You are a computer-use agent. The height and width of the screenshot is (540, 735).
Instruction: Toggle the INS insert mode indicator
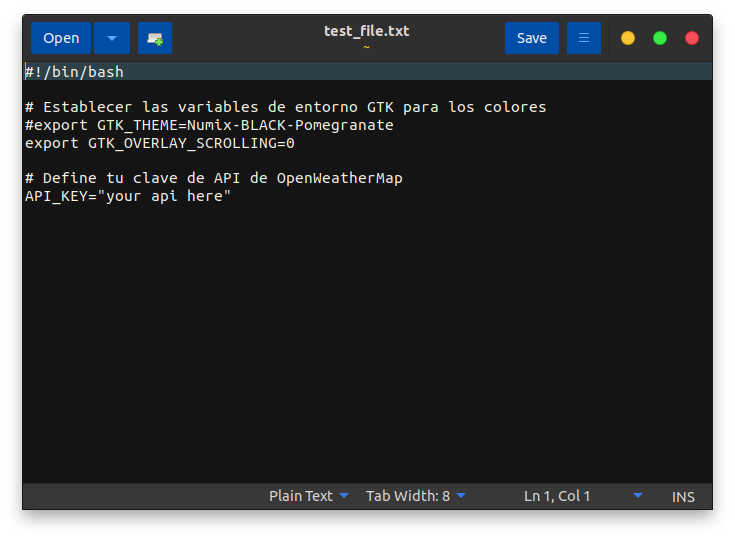coord(683,497)
